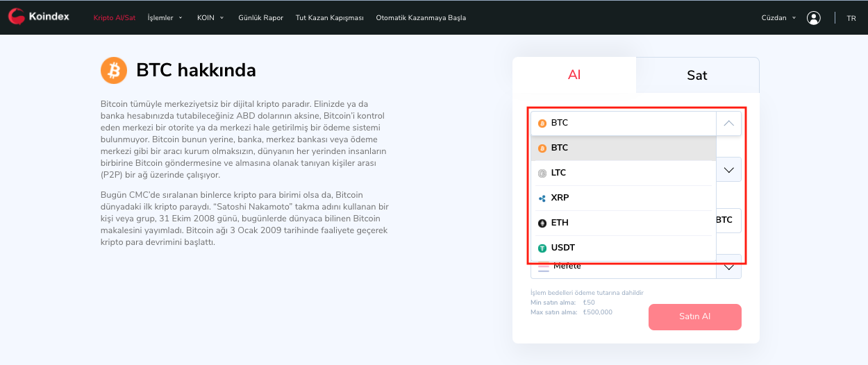This screenshot has height=365, width=868.
Task: Click the Koindex logo icon
Action: pos(17,17)
